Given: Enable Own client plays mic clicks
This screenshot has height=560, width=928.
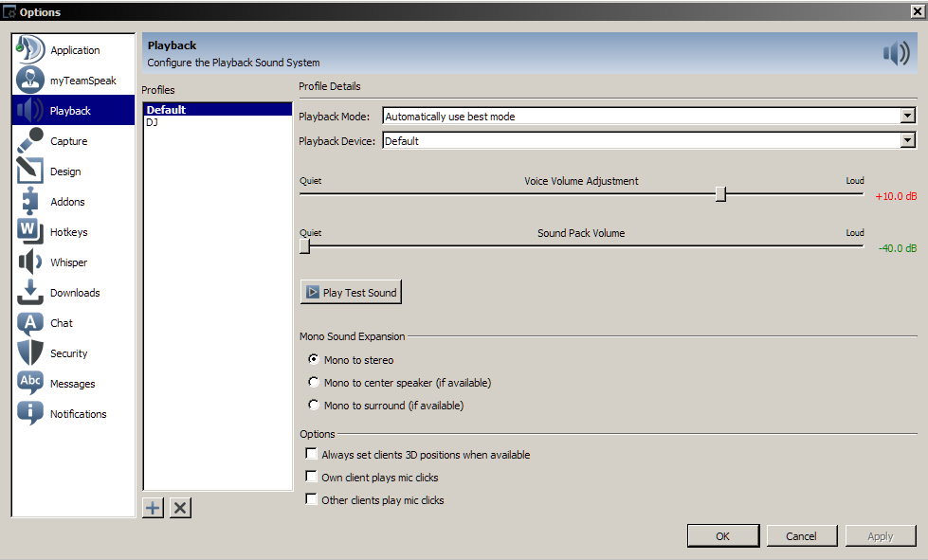Looking at the screenshot, I should click(x=311, y=476).
